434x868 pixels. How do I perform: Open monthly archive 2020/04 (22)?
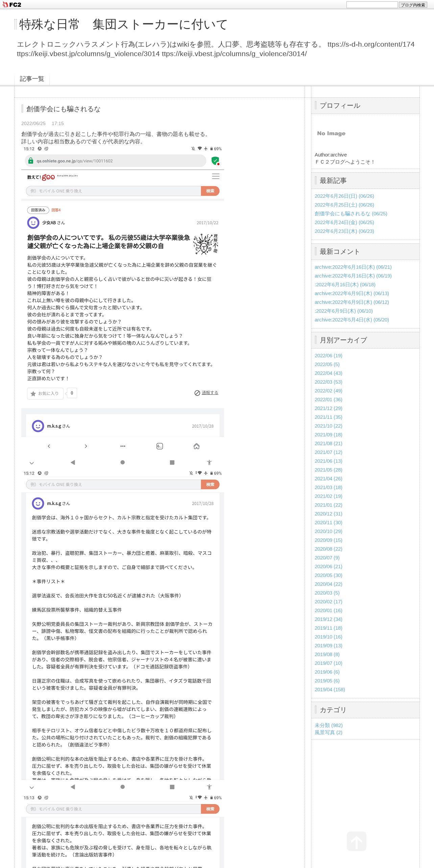[328, 584]
